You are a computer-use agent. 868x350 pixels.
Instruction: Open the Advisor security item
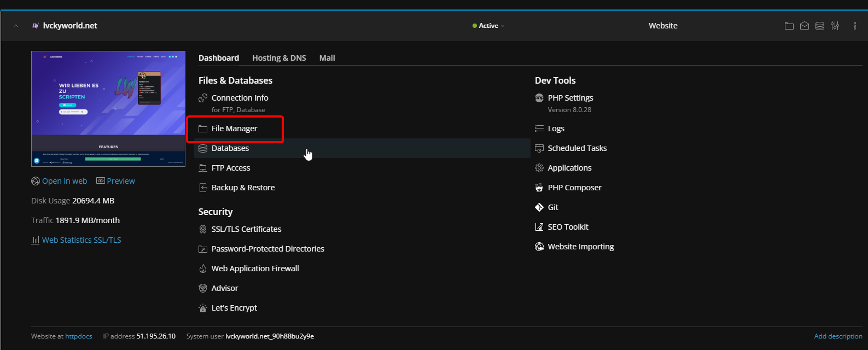(224, 288)
